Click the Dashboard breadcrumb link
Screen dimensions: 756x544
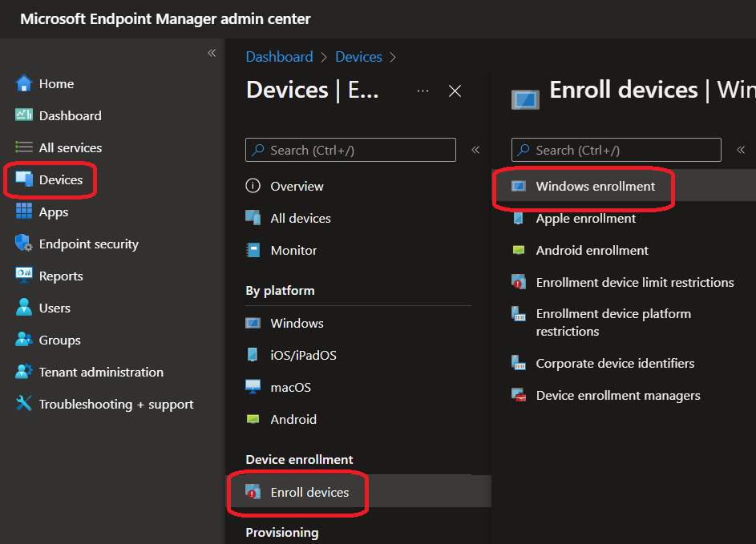(279, 57)
